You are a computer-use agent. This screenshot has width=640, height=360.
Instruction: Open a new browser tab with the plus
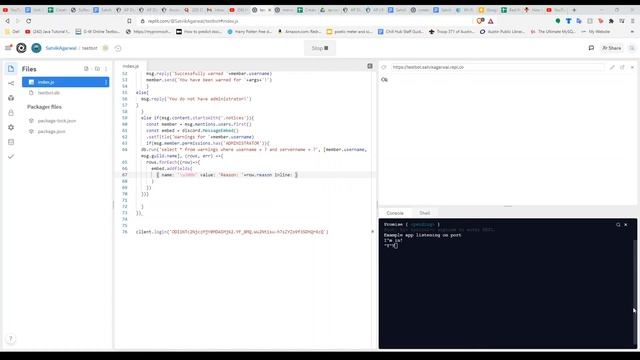click(x=574, y=10)
